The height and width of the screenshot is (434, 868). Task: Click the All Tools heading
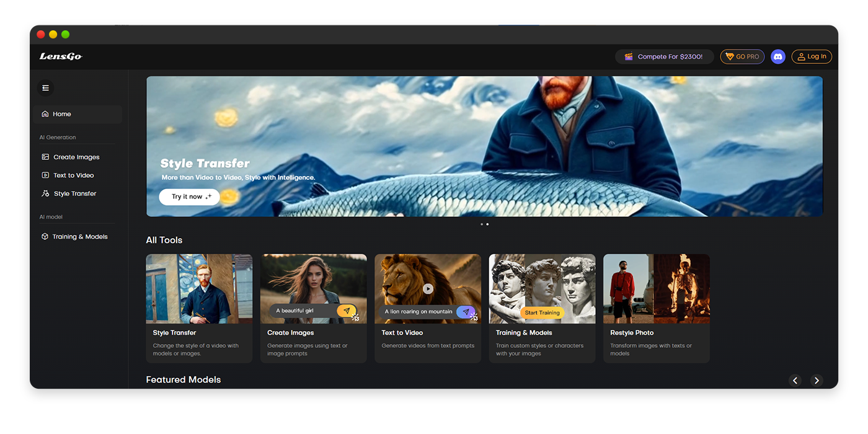click(164, 240)
